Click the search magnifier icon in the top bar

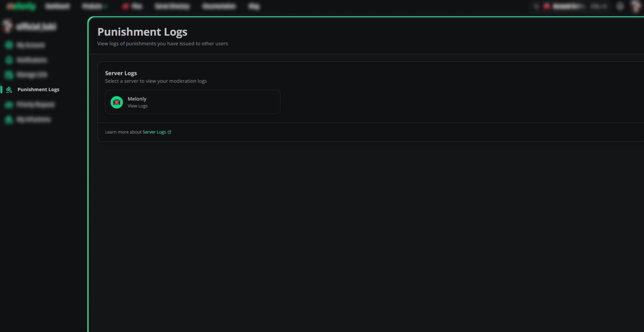[536, 6]
